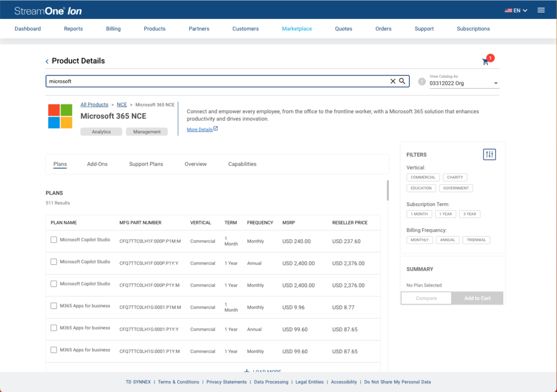The image size is (557, 392).
Task: Check Microsoft Copilot Studio USD 240.00 row
Action: click(54, 240)
